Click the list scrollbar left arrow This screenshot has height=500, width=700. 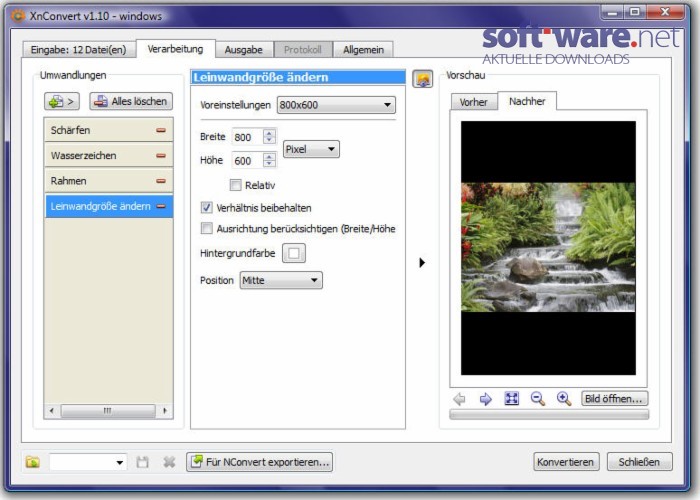click(x=52, y=411)
